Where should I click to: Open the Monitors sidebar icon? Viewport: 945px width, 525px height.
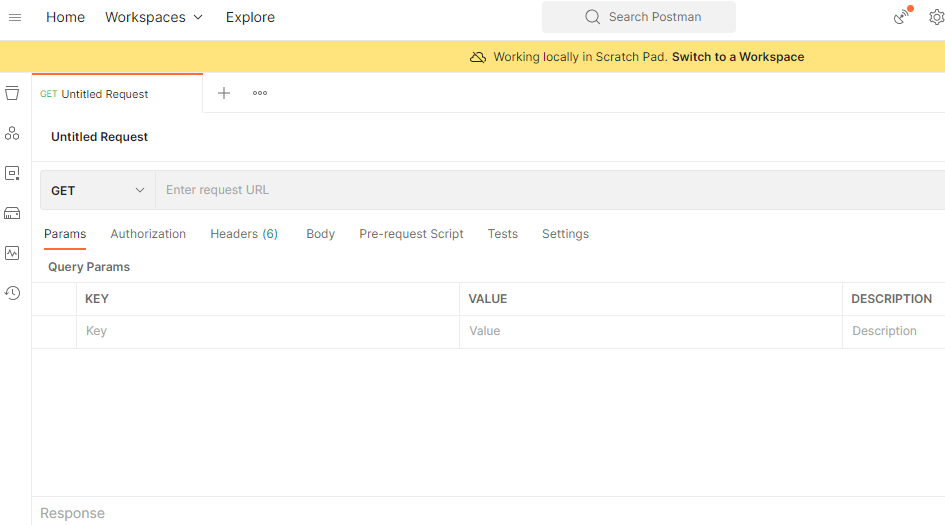click(x=12, y=253)
